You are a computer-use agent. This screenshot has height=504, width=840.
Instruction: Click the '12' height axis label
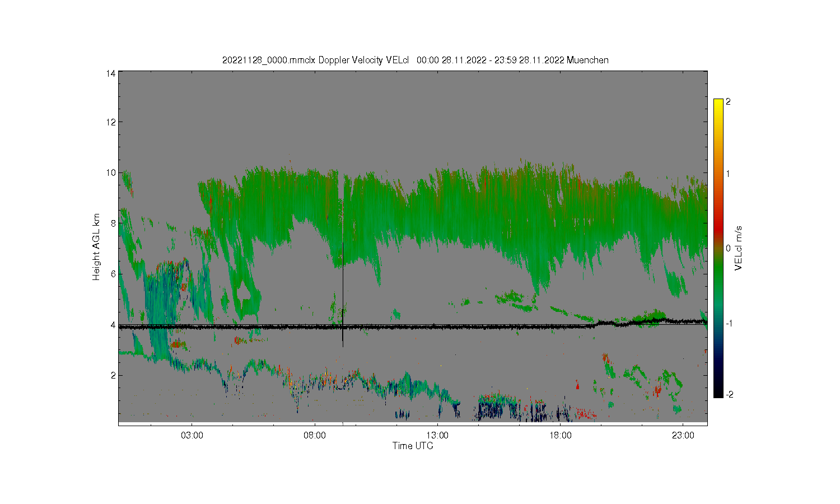coord(111,122)
